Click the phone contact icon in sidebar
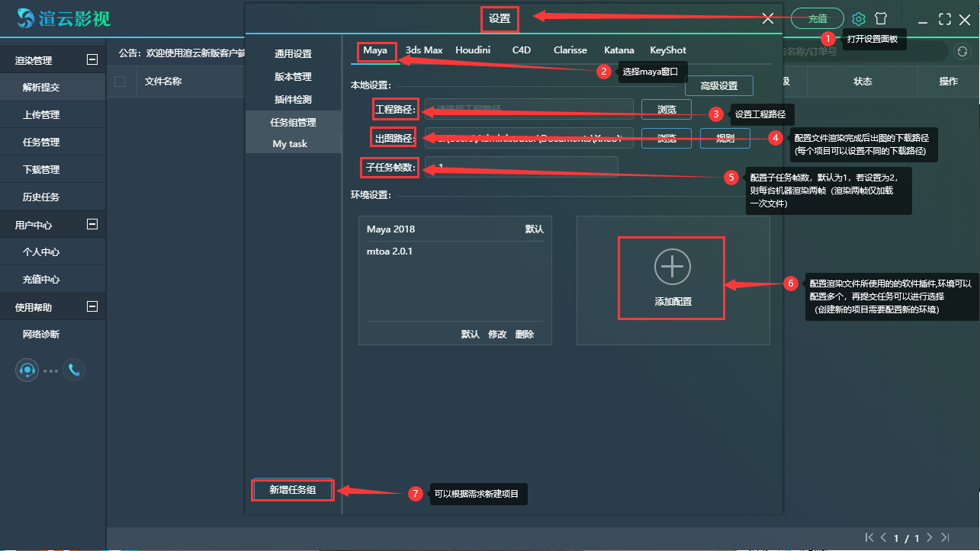Screen dimensions: 980x551 (x=74, y=370)
